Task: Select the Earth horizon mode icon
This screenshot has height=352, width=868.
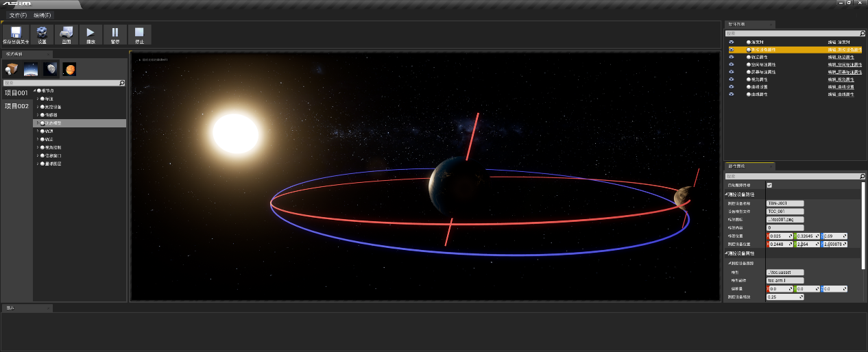Action: pos(31,68)
